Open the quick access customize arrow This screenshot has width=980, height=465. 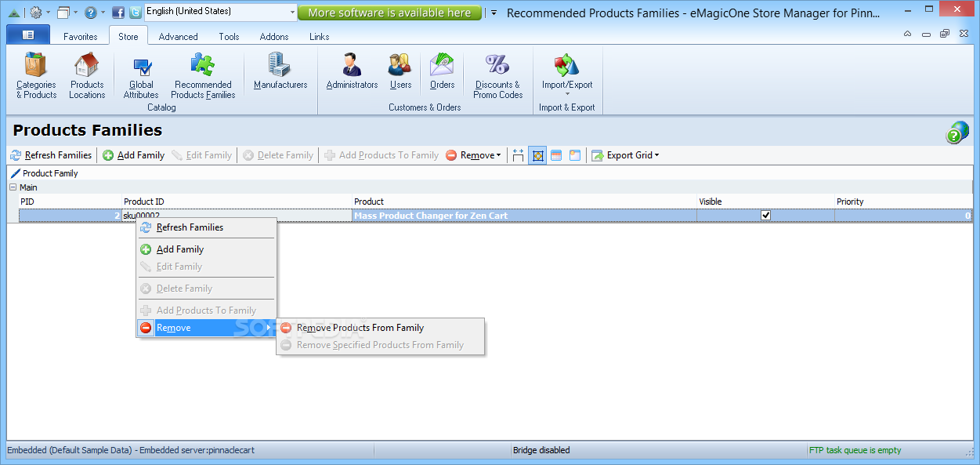click(494, 13)
